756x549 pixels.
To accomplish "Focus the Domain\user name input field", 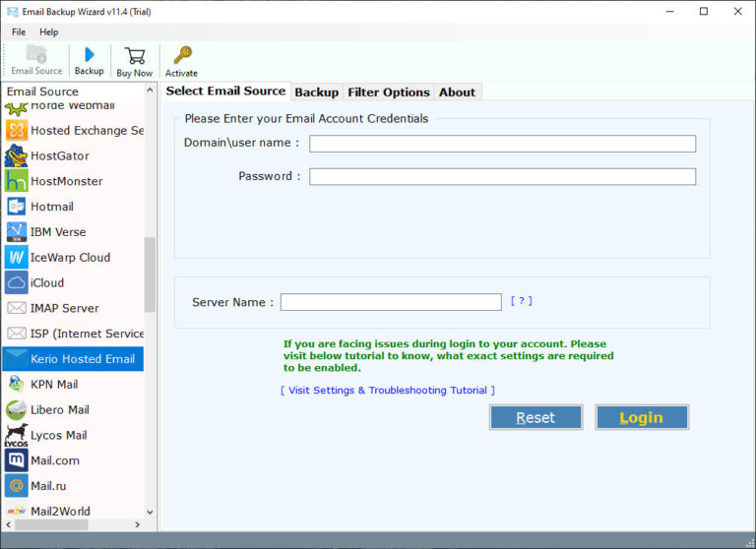I will 502,144.
